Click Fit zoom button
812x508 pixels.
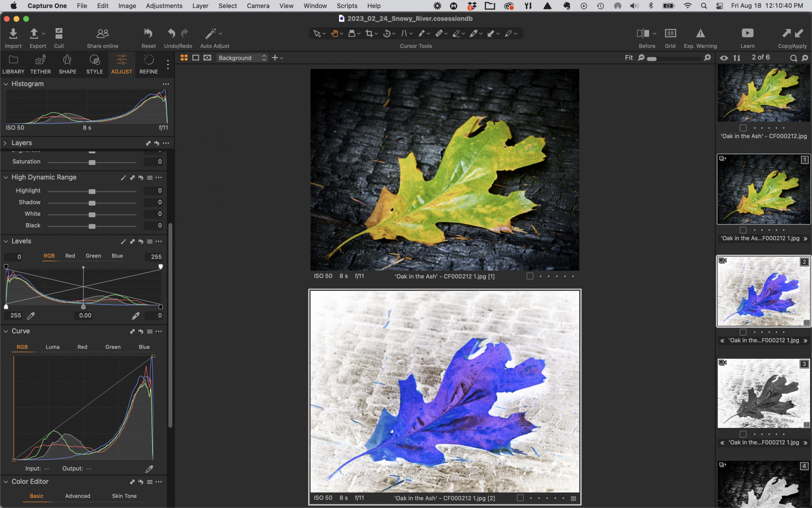pyautogui.click(x=628, y=58)
